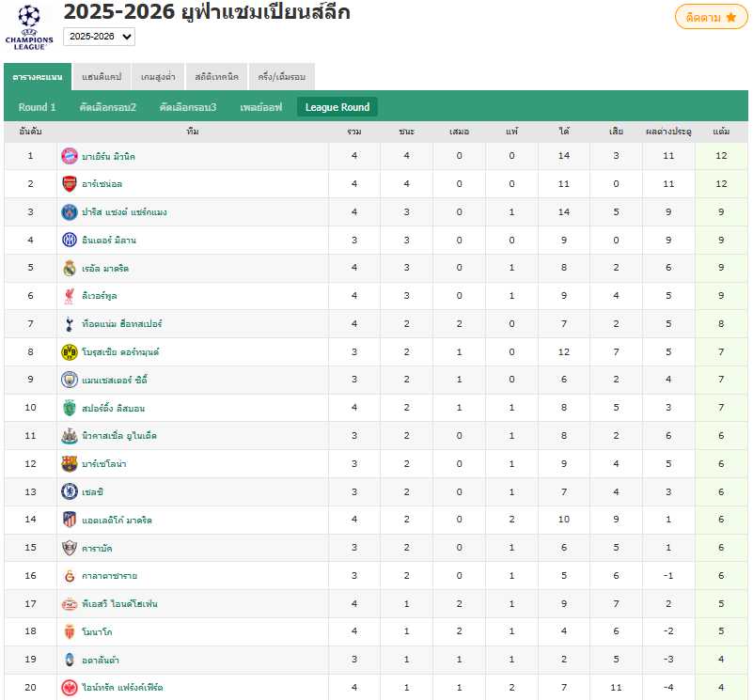Image resolution: width=753 pixels, height=700 pixels.
Task: Click the Barcelona club crest
Action: point(70,463)
